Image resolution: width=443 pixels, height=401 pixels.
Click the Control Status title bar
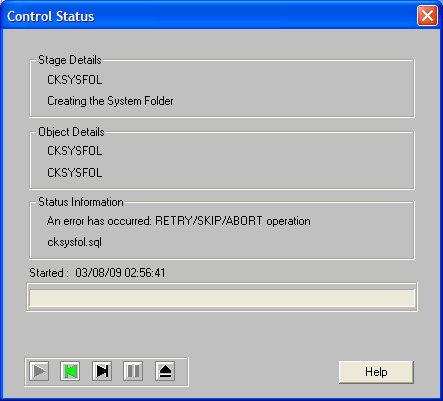pyautogui.click(x=207, y=15)
